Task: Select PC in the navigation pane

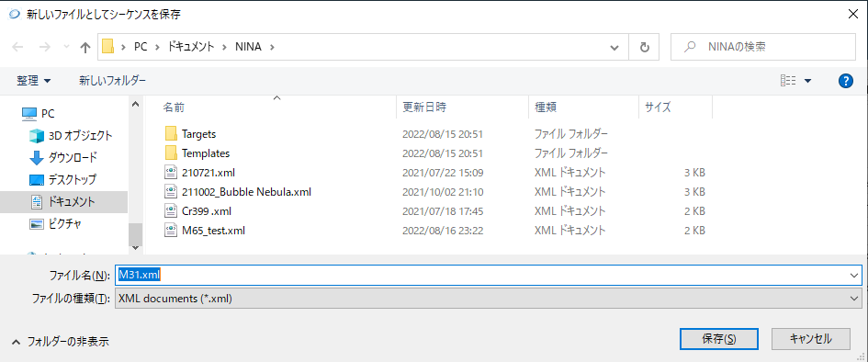Action: (x=48, y=114)
